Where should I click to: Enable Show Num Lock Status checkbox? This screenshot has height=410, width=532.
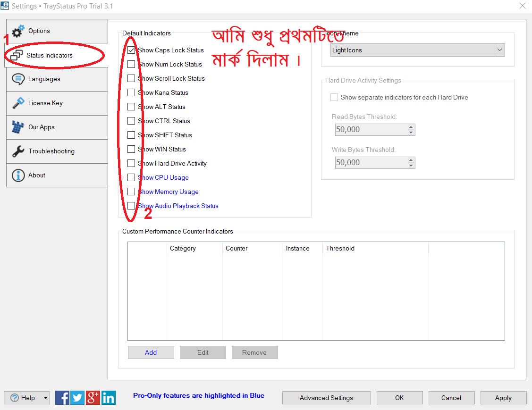tap(131, 65)
